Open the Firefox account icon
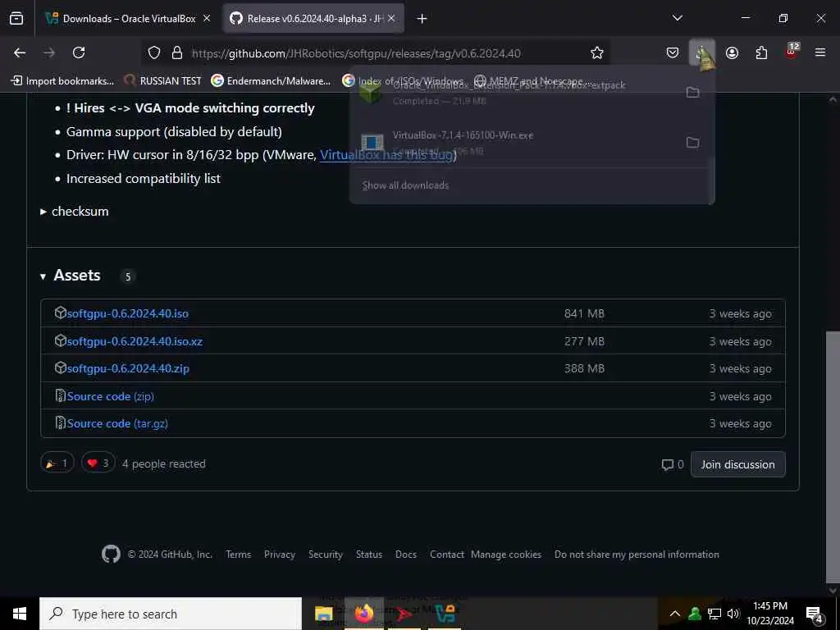840x630 pixels. coord(732,52)
